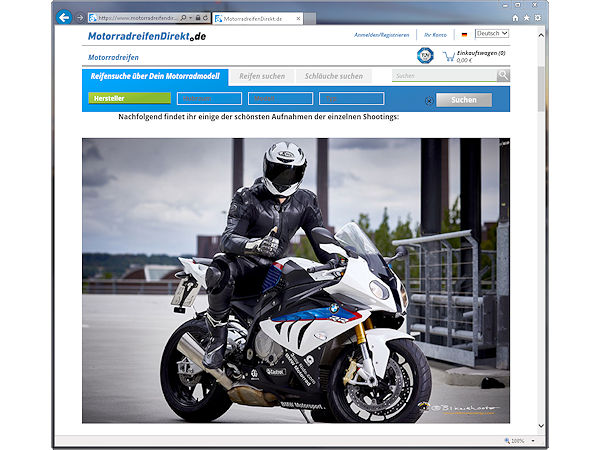The image size is (600, 450).
Task: Click the gray Suchen button
Action: [464, 100]
